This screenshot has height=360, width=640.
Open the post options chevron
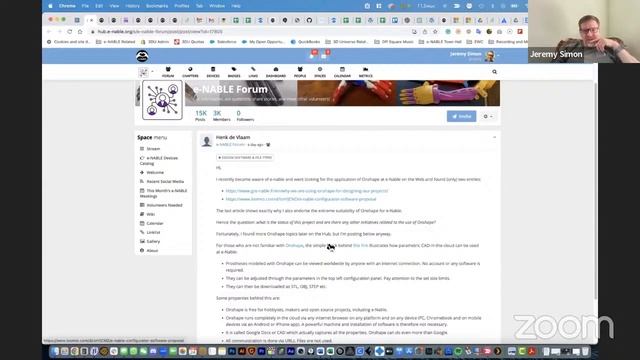pos(494,138)
